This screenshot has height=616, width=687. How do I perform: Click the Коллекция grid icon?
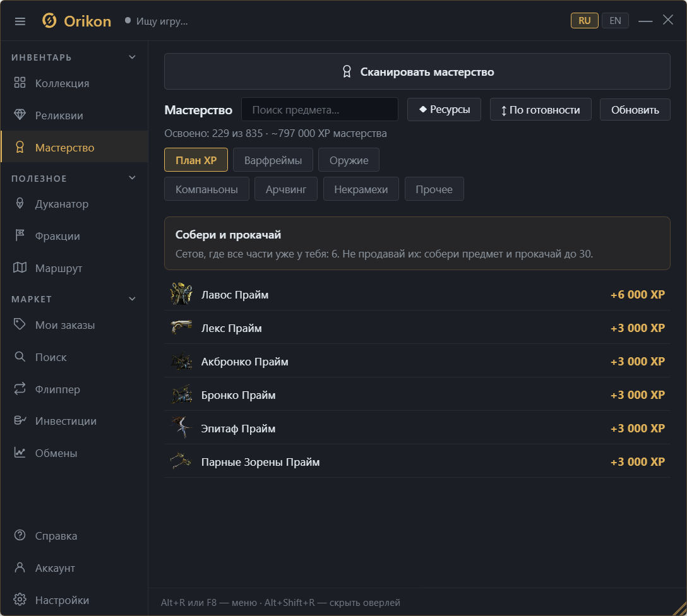point(20,83)
